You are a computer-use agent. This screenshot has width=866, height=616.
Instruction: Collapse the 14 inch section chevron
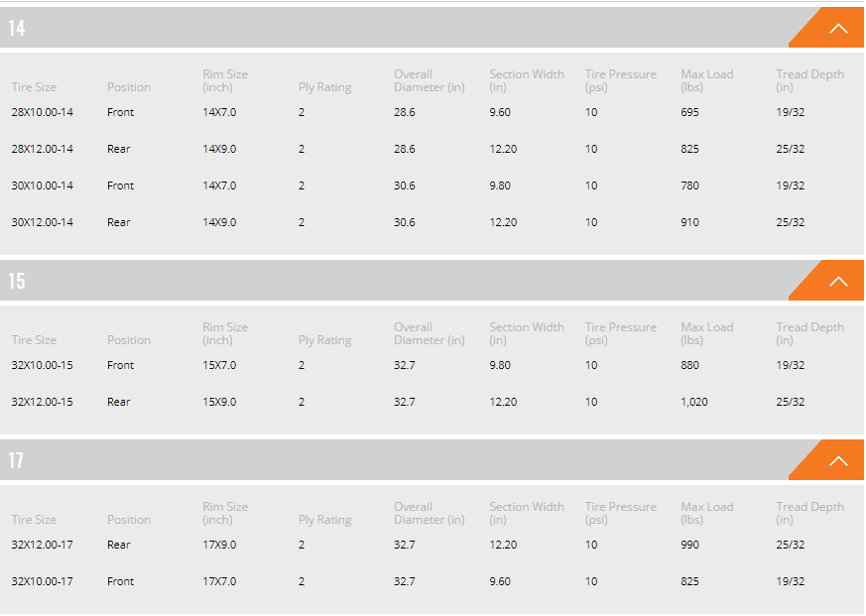837,29
